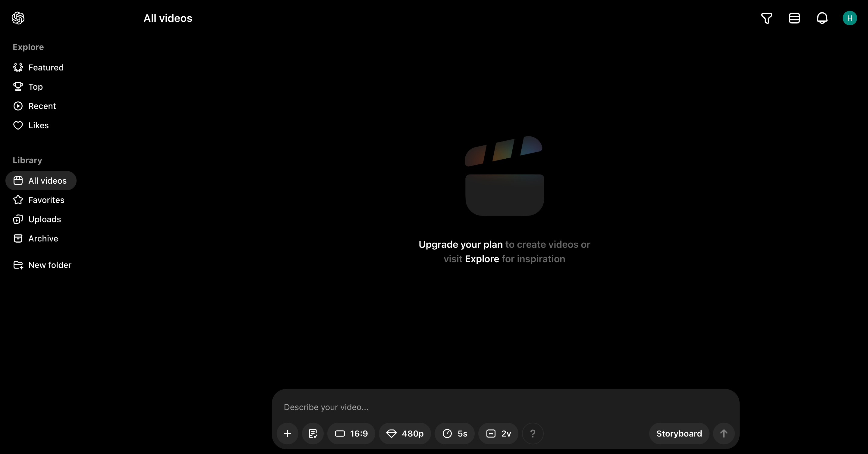Go to Top videos

(x=28, y=87)
